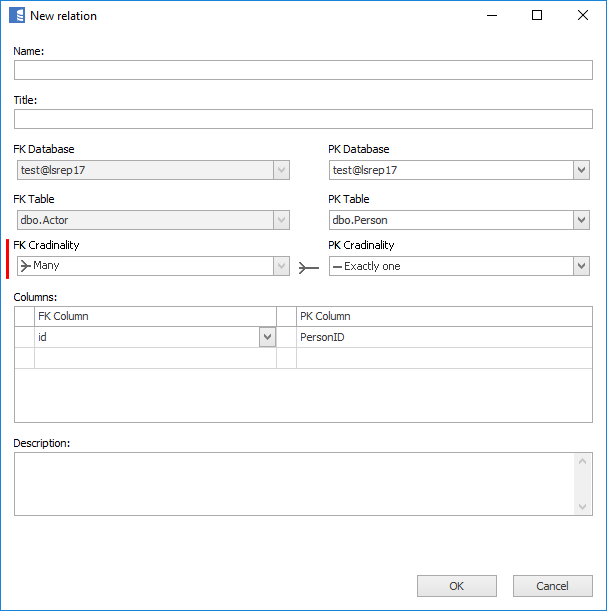Maximize the New relation window

pos(536,16)
